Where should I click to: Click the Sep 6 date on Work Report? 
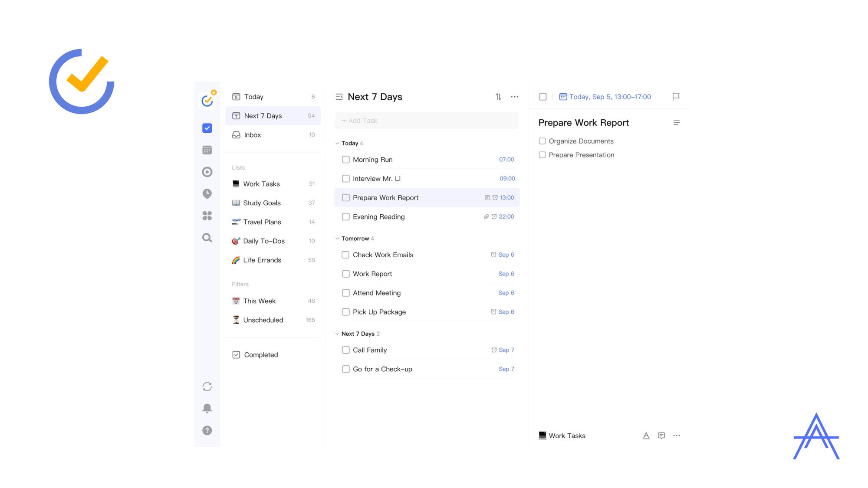tap(506, 274)
